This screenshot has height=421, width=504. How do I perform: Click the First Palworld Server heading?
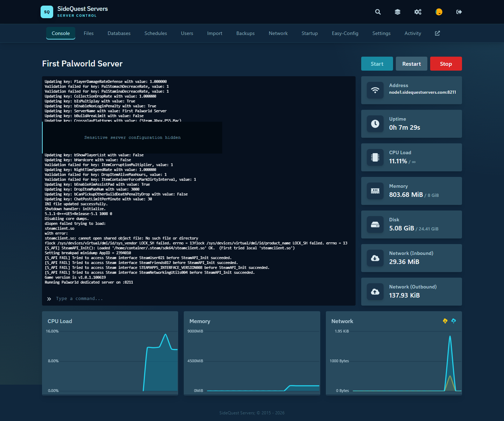click(x=82, y=64)
